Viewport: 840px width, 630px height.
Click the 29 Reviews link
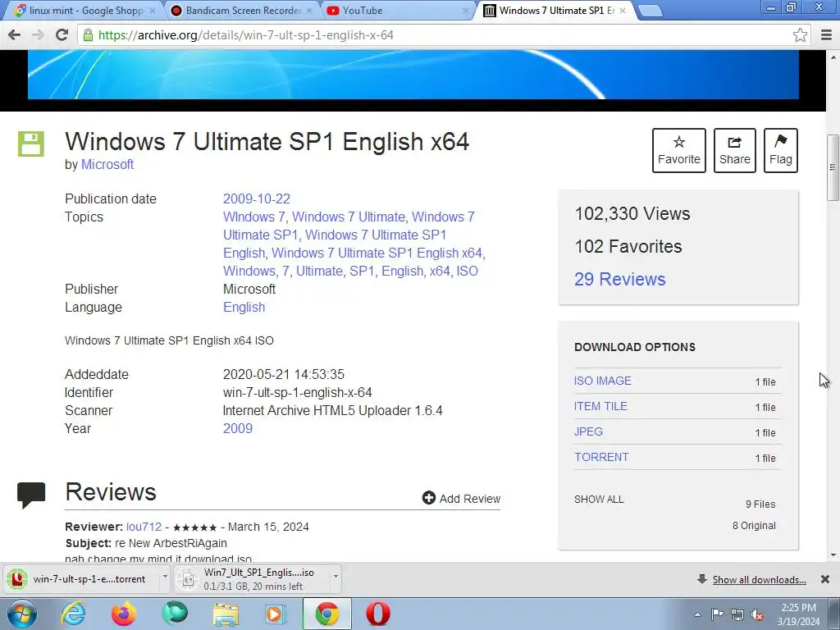coord(620,279)
